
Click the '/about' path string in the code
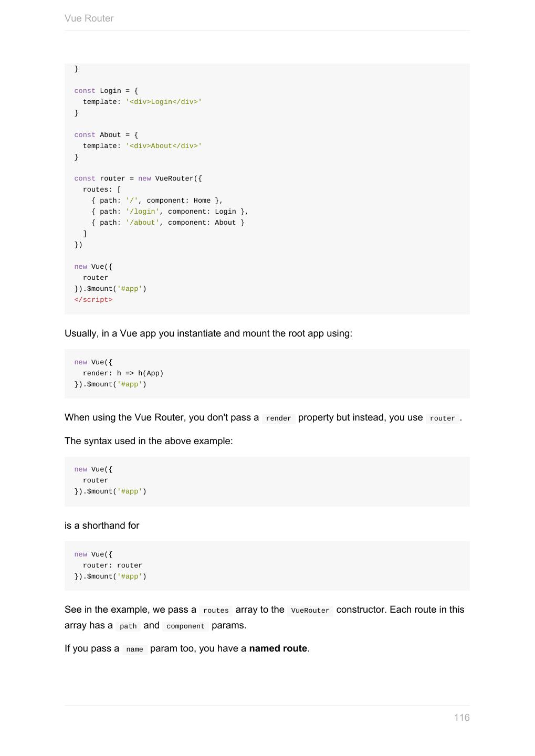142,223
